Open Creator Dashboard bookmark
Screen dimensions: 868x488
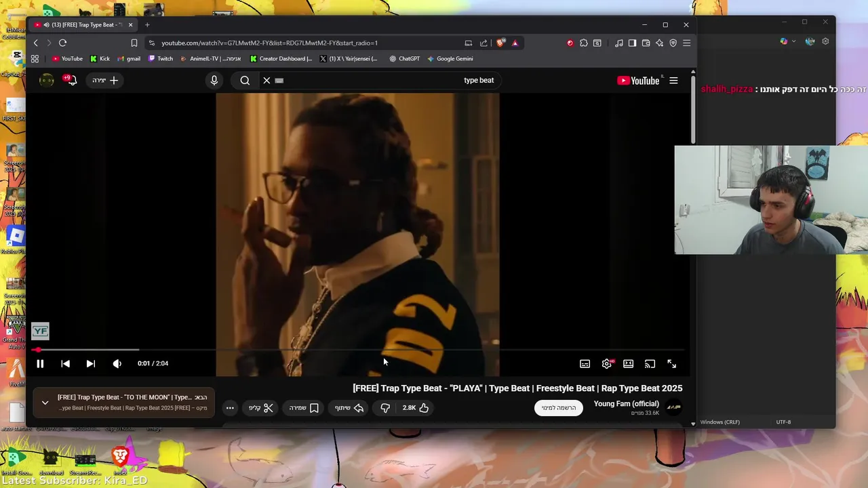281,59
